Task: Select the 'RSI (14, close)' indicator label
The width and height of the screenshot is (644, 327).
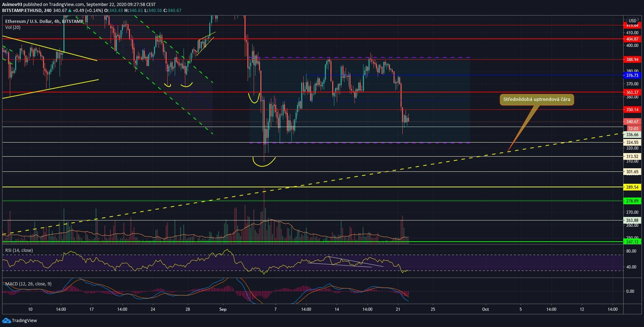Action: pos(19,250)
